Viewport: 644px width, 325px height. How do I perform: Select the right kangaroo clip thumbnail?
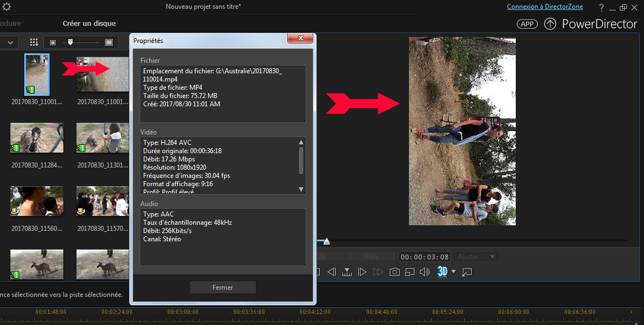tap(102, 264)
